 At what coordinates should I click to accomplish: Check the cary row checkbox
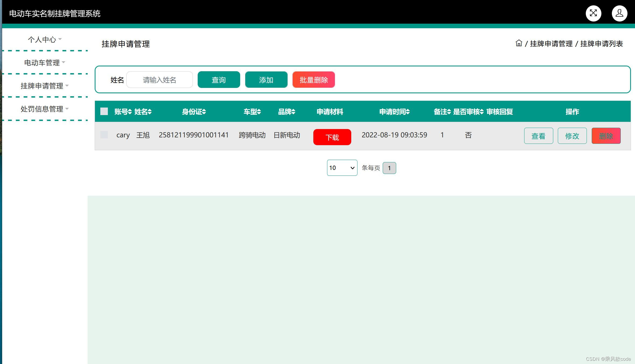104,135
